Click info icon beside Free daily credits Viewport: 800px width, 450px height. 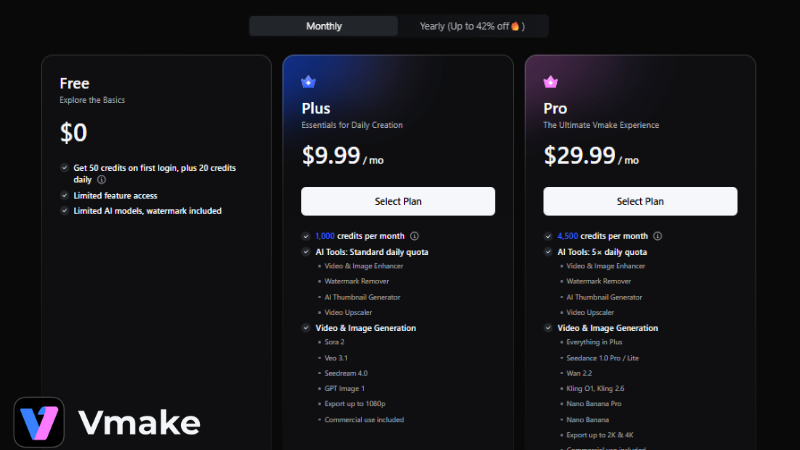[102, 180]
